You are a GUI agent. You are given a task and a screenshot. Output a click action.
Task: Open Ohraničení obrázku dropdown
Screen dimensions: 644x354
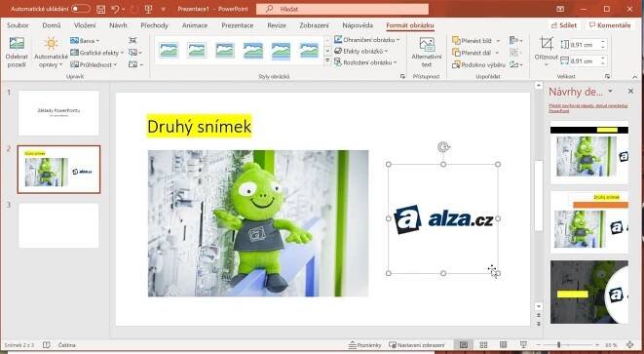point(366,40)
